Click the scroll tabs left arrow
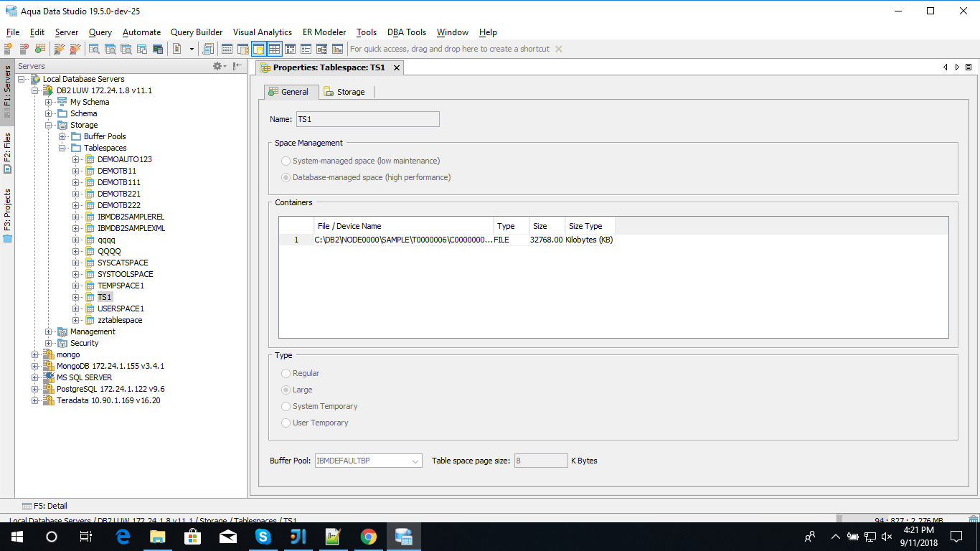The width and height of the screenshot is (980, 551). pos(946,67)
